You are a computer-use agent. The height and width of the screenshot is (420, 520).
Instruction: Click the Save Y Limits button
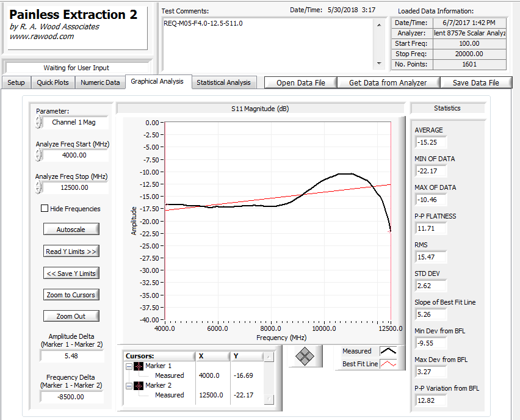71,273
